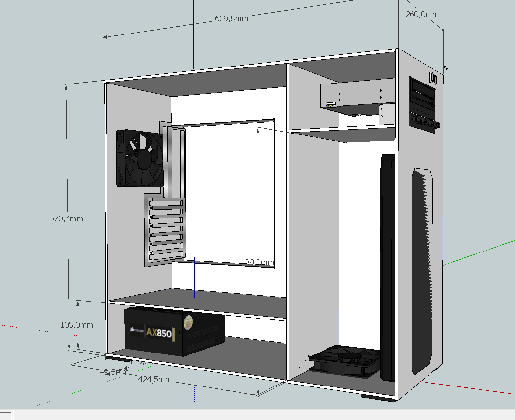Click the 260,0mm depth dimension label
The height and width of the screenshot is (420, 515).
point(422,14)
